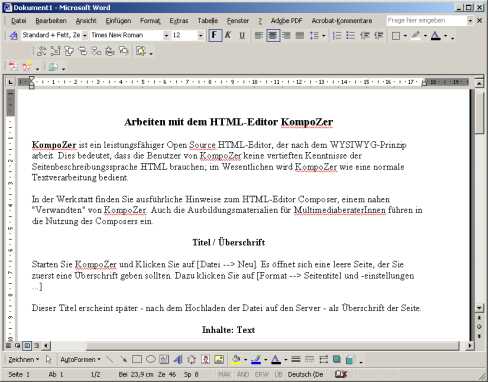Screen dimensions: 488x382
Task: Open the AutoFormen shapes menu
Action: pyautogui.click(x=80, y=359)
